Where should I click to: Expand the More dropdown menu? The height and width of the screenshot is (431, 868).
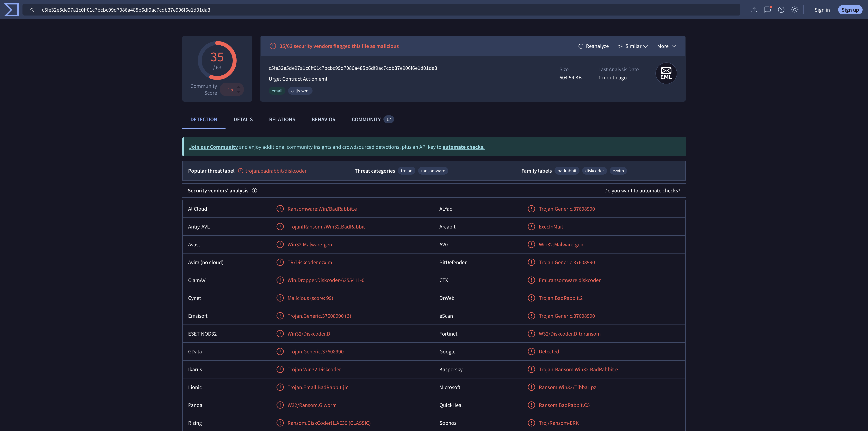point(666,46)
